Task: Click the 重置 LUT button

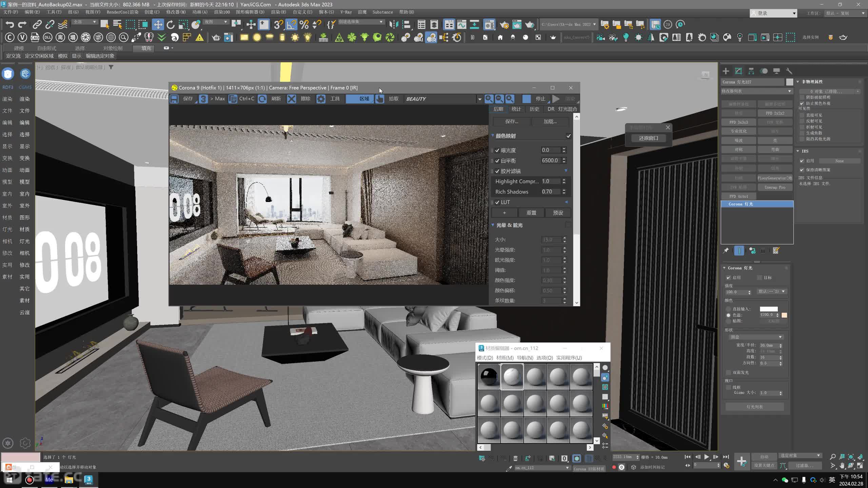Action: pos(531,212)
